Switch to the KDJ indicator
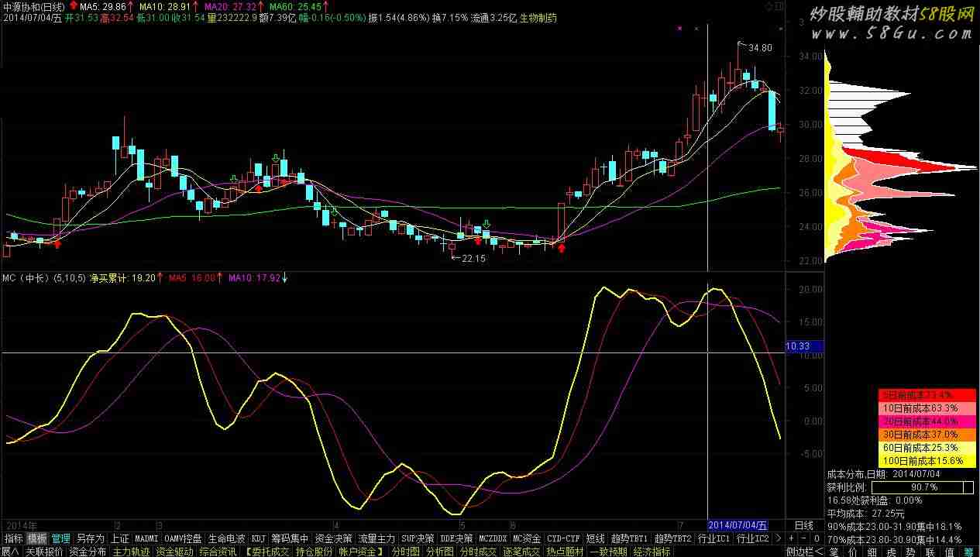The width and height of the screenshot is (980, 557). pyautogui.click(x=259, y=538)
